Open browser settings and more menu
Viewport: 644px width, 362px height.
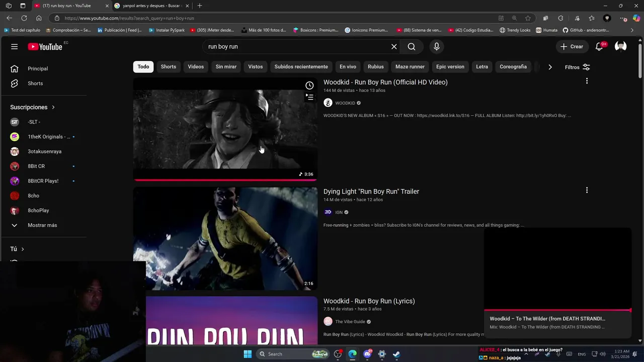click(623, 18)
